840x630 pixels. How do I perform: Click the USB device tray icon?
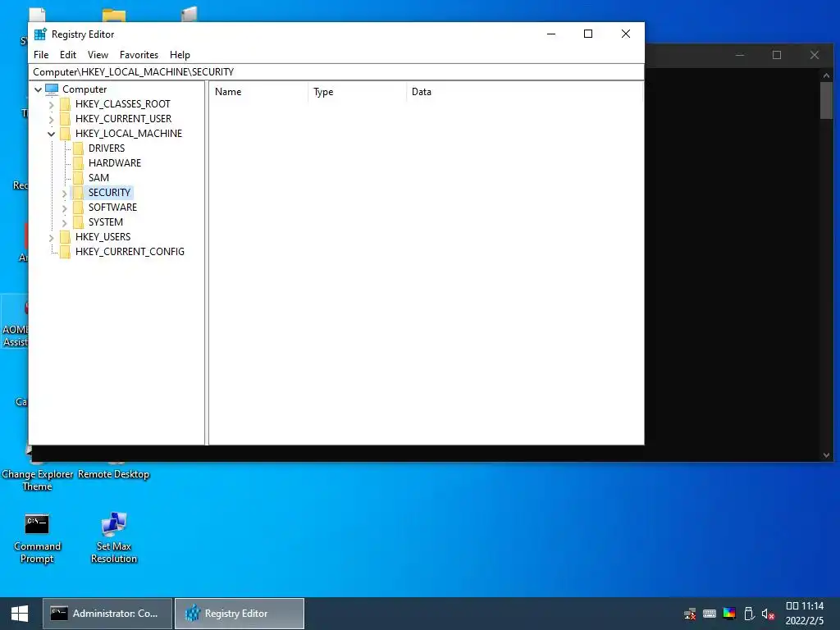click(x=750, y=614)
